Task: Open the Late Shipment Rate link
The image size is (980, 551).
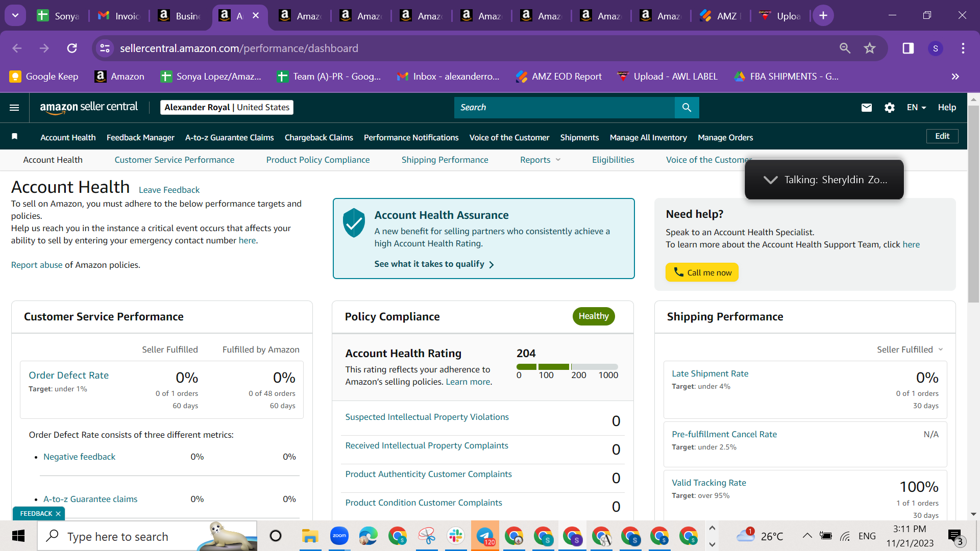Action: [710, 373]
